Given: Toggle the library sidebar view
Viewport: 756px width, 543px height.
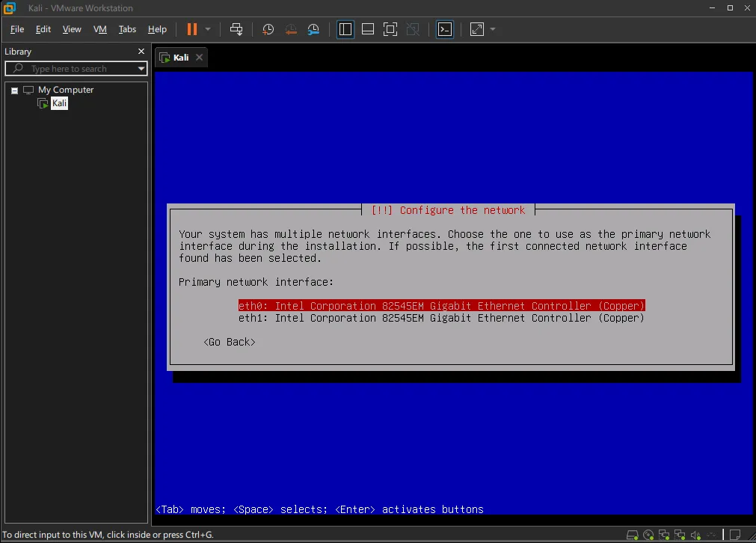Looking at the screenshot, I should point(345,29).
